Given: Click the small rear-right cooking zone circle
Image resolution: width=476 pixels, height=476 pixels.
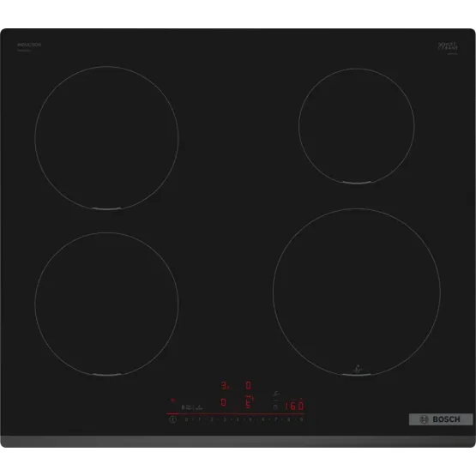Looking at the screenshot, I should click(357, 126).
